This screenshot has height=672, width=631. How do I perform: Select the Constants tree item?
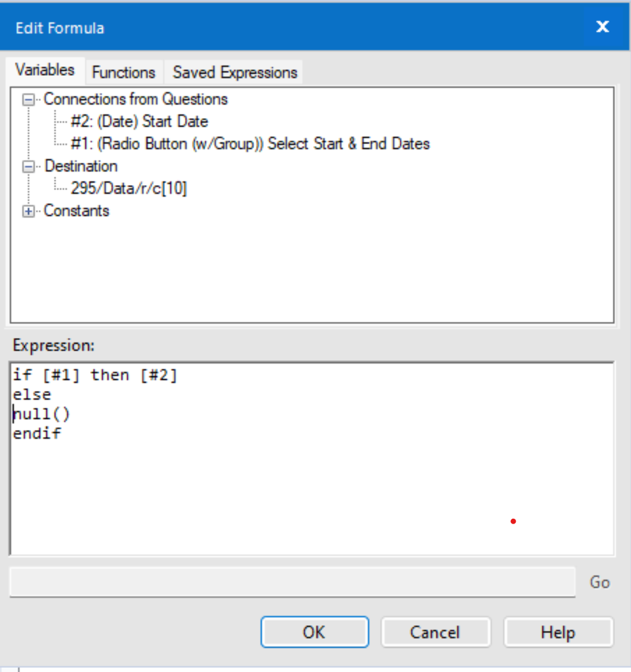point(76,211)
